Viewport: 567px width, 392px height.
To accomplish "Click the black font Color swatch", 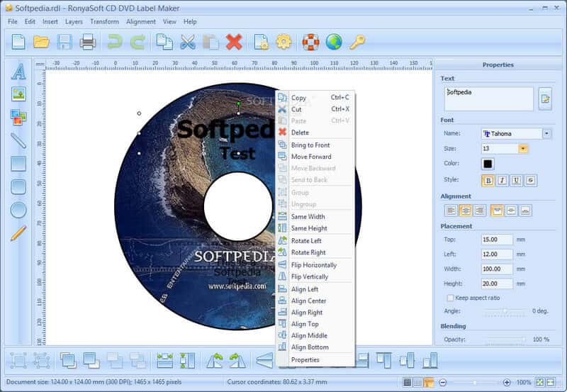I will point(488,164).
